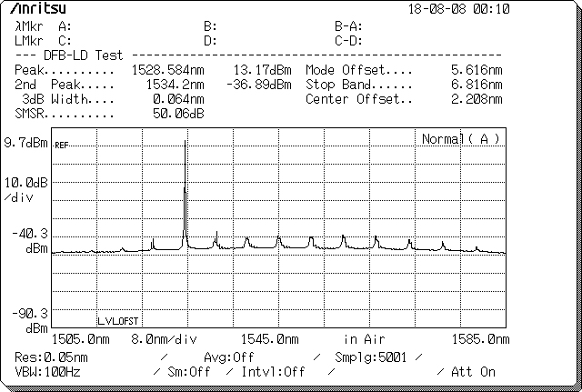Click the LVLOFST indicator label
The height and width of the screenshot is (392, 582).
coord(118,321)
